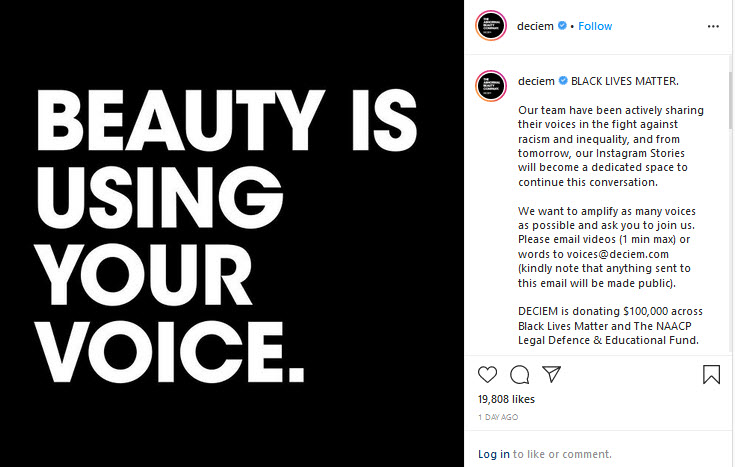
Task: Click the $100,000 donation sentence in the caption
Action: 610,325
